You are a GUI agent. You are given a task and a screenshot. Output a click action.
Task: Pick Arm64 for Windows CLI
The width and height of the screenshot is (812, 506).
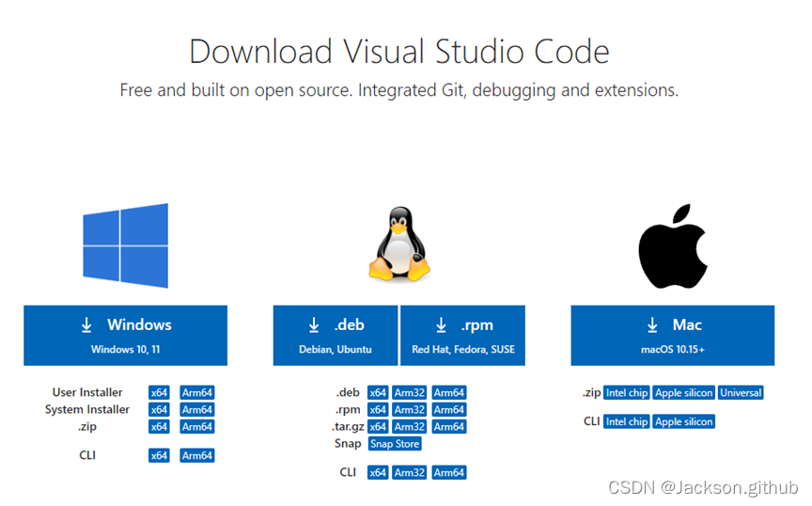197,456
